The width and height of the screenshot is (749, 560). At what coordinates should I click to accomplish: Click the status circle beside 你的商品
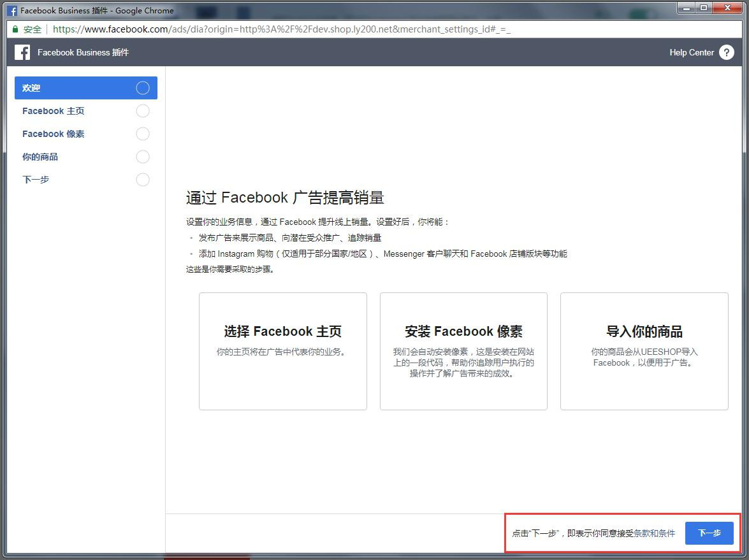pyautogui.click(x=143, y=157)
